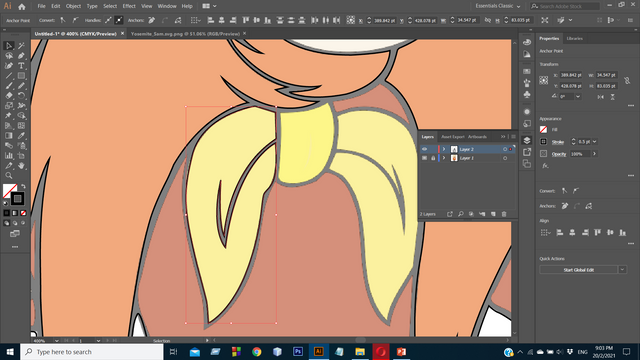The image size is (640, 360).
Task: Toggle visibility of Layer 2
Action: coord(424,149)
